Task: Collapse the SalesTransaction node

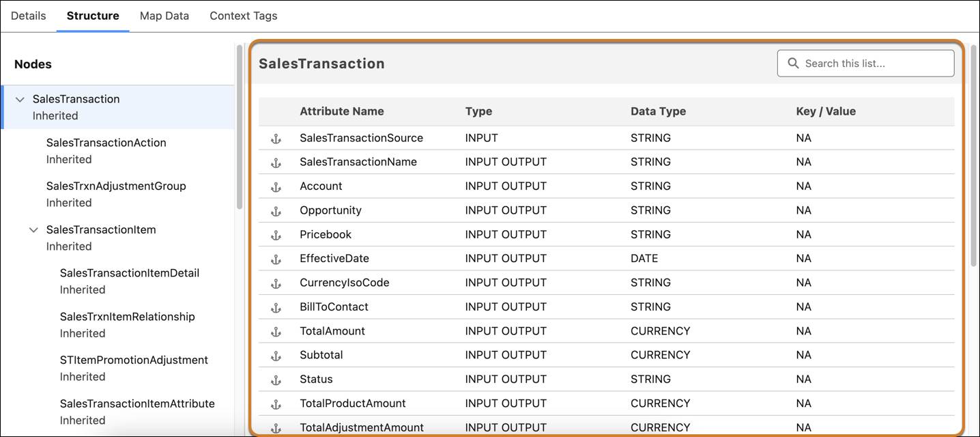Action: coord(19,98)
